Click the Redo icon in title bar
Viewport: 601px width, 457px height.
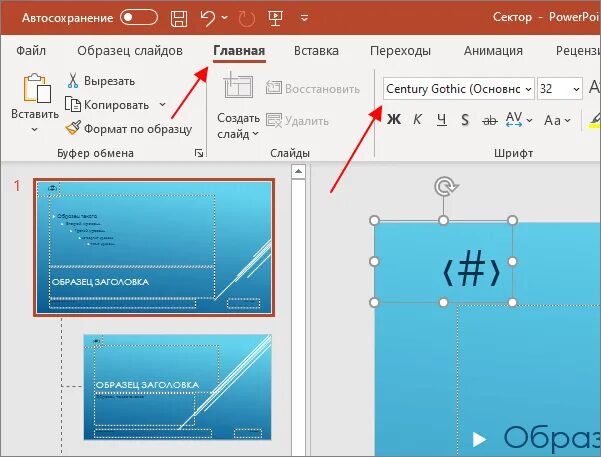[x=247, y=18]
